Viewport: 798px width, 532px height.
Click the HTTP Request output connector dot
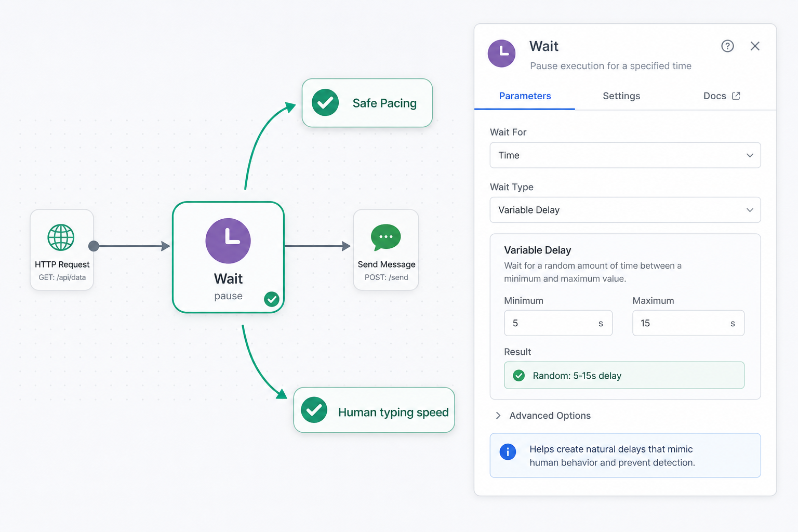point(94,246)
